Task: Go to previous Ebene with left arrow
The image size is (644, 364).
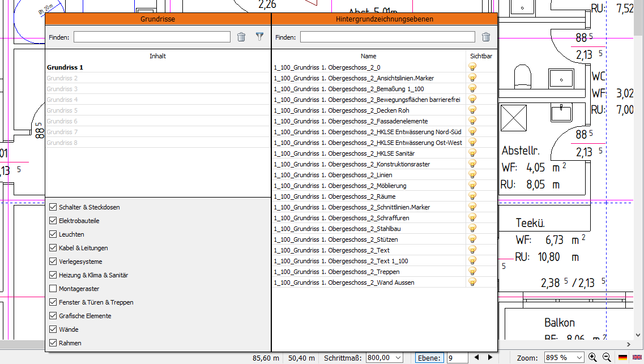Action: click(476, 358)
